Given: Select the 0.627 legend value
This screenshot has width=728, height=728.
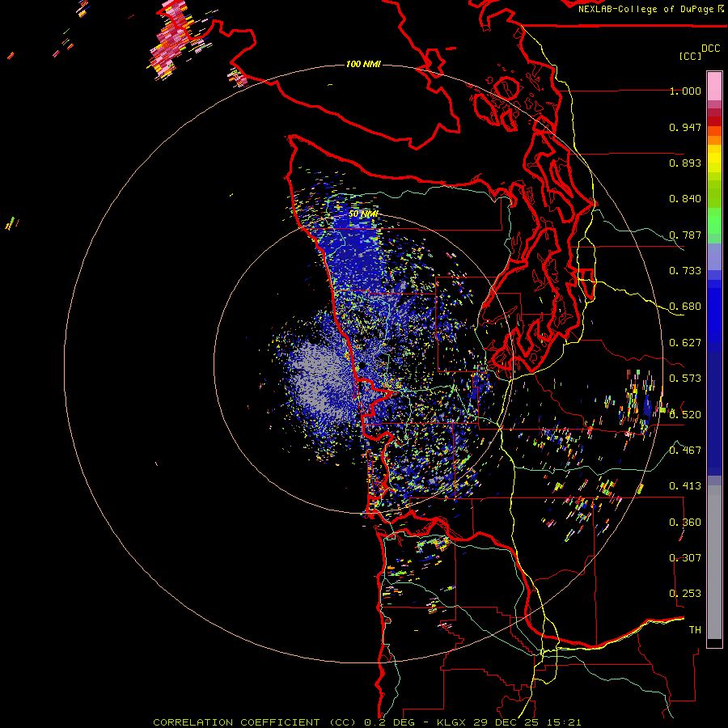Looking at the screenshot, I should (x=685, y=343).
